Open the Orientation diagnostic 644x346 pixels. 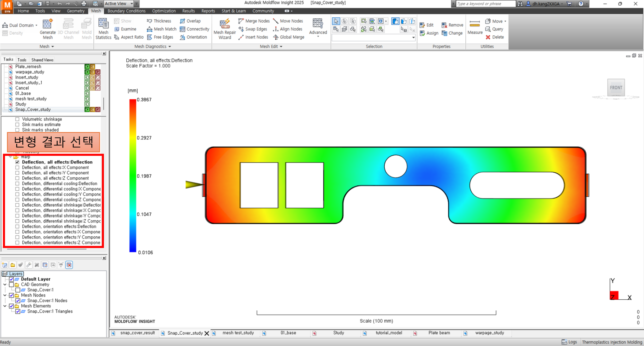click(x=193, y=37)
